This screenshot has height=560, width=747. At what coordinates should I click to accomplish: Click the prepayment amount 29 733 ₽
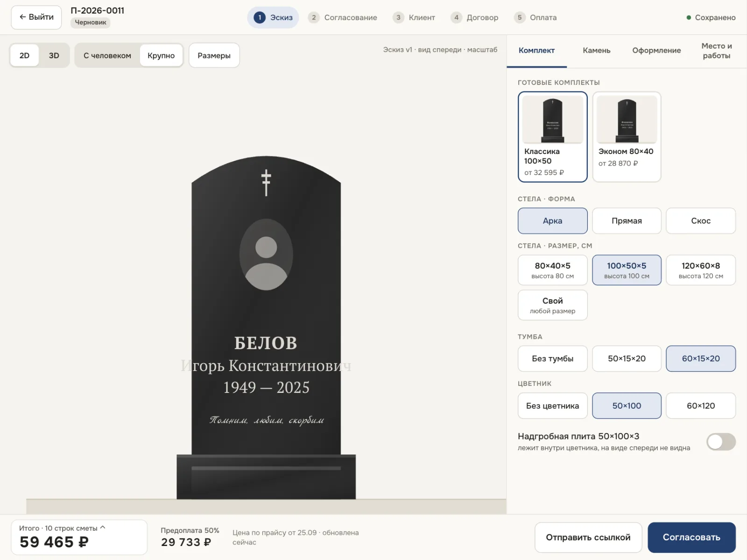point(186,542)
